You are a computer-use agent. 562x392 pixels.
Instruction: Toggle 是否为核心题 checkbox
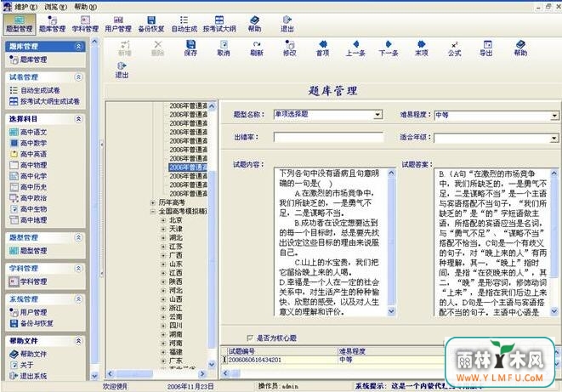[250, 338]
